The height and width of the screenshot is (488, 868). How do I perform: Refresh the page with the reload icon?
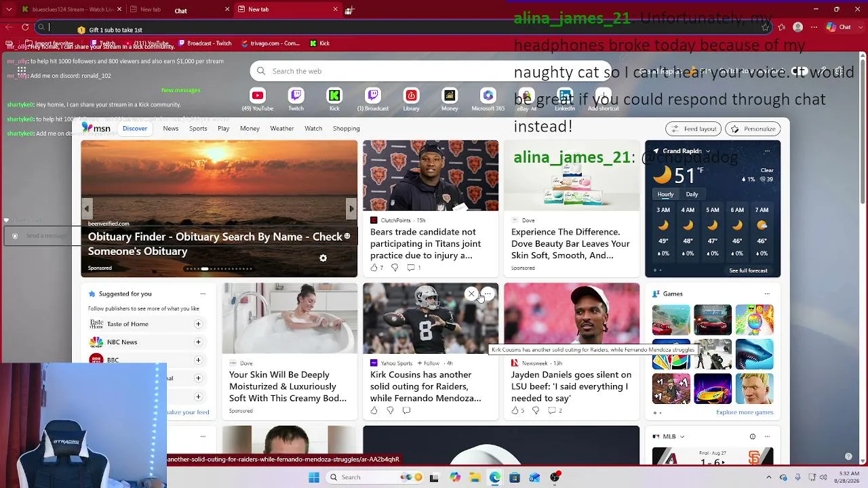pos(25,27)
